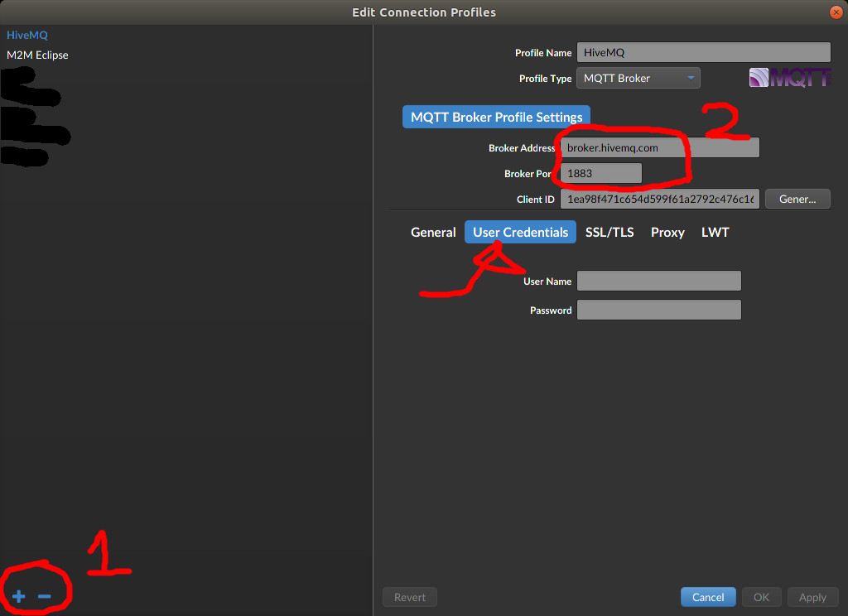Click the Broker Address field
This screenshot has width=848, height=616.
(x=660, y=147)
